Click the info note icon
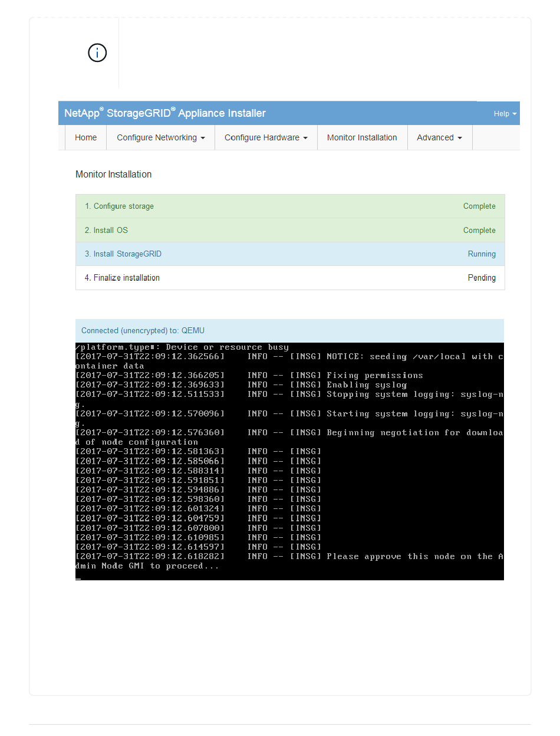560x736 pixels. (x=97, y=53)
